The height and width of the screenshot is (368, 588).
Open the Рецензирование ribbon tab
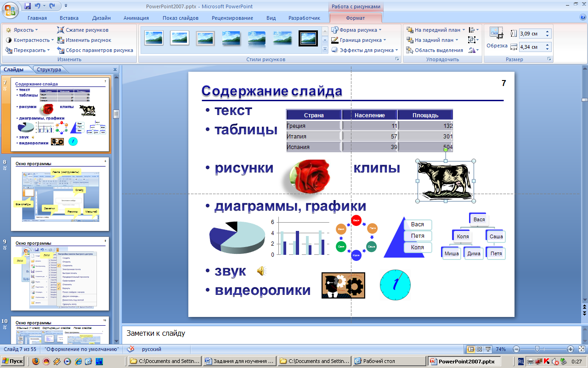click(x=232, y=18)
